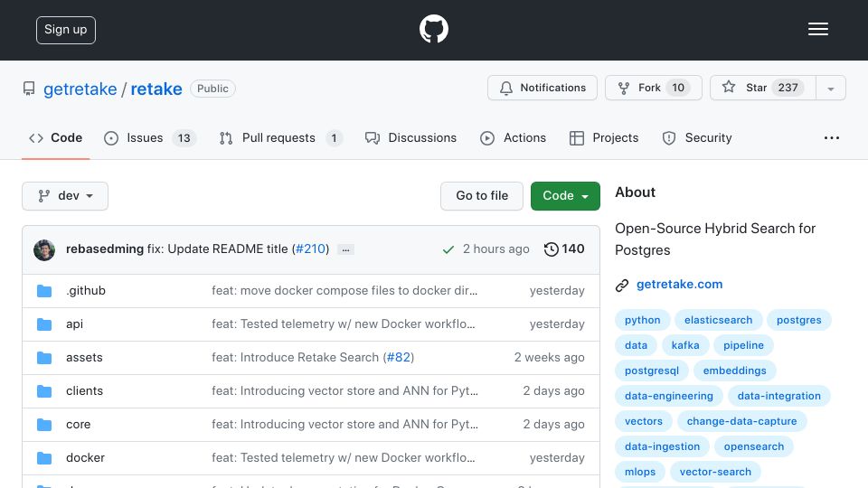
Task: Open the Pull requests tab
Action: click(280, 137)
